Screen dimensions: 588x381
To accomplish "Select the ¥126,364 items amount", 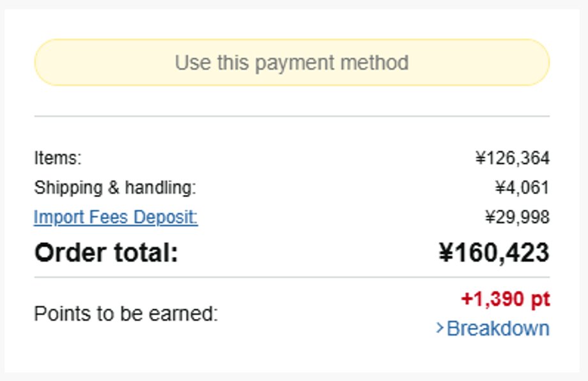I will 512,158.
